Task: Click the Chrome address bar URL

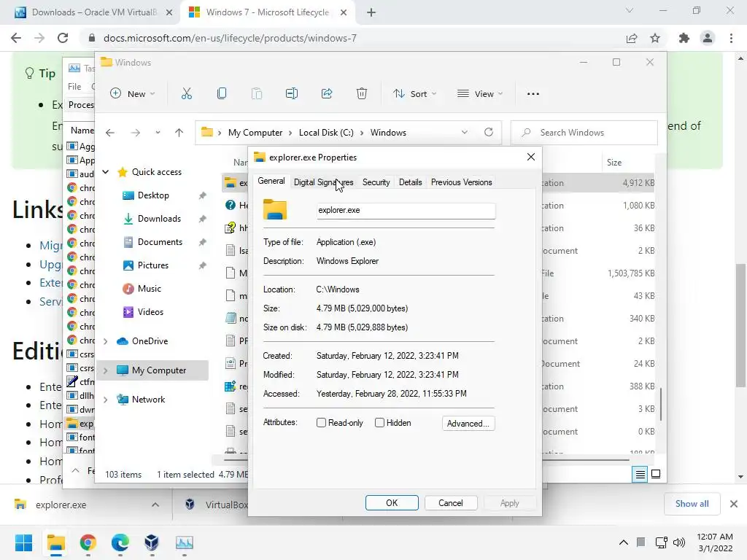Action: (x=230, y=38)
